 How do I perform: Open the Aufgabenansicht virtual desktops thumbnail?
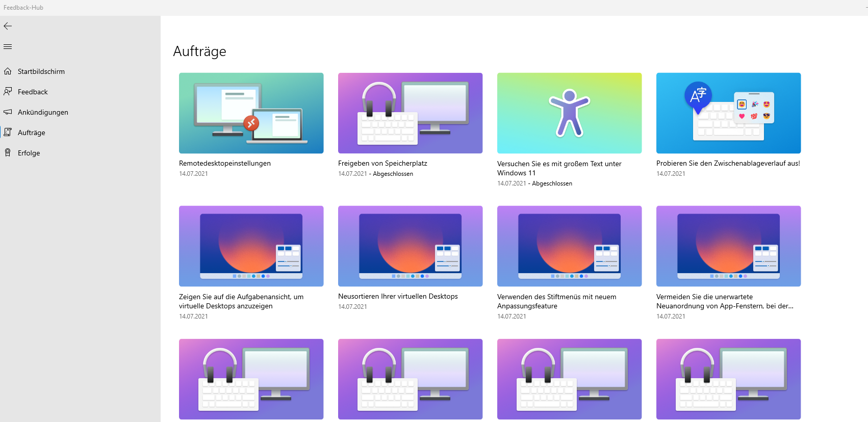(251, 246)
